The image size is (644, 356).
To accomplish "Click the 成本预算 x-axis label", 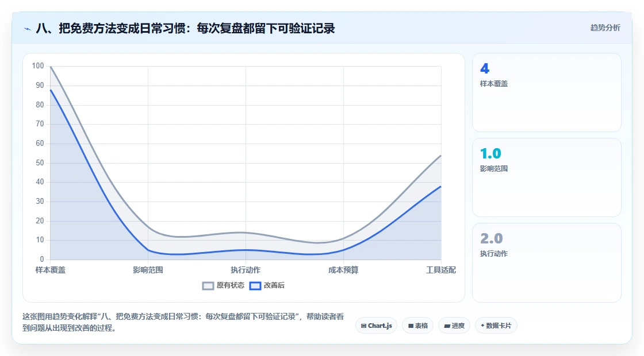I will pyautogui.click(x=343, y=270).
